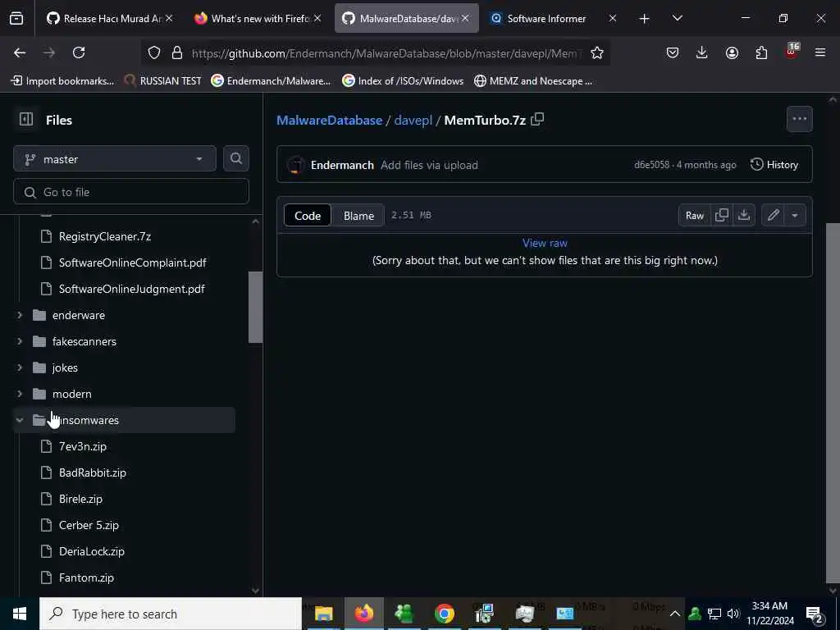Launch Chrome from taskbar
Image resolution: width=840 pixels, height=630 pixels.
tap(444, 614)
